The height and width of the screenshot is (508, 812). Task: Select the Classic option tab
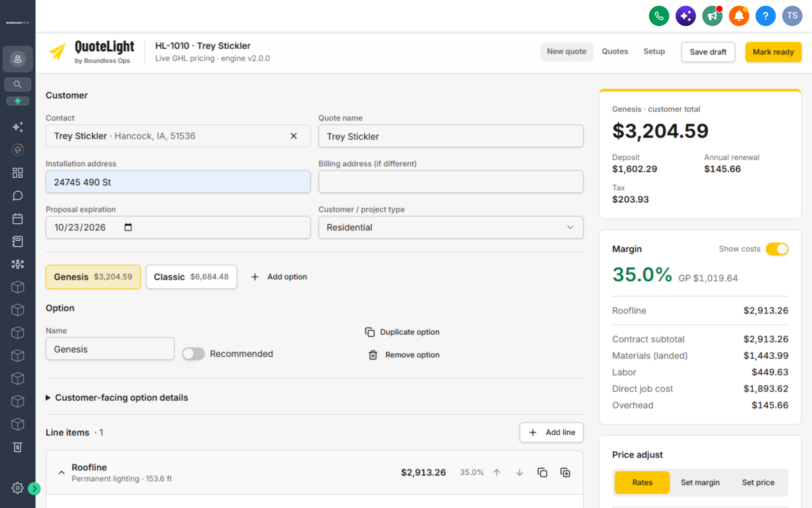point(191,277)
